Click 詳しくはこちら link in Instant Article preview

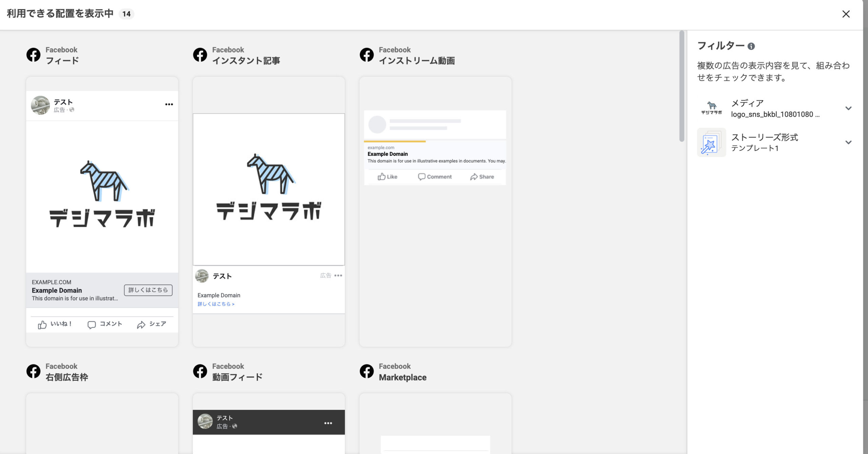tap(216, 304)
